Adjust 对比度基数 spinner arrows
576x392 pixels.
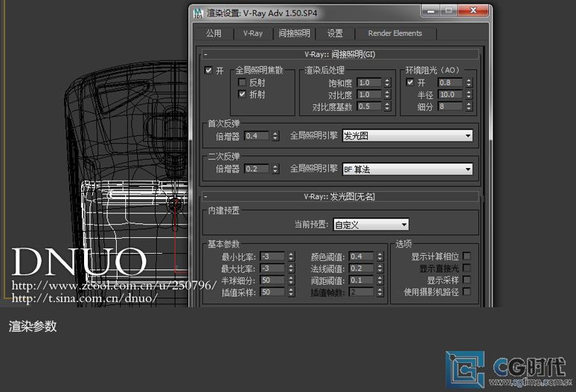[x=387, y=106]
